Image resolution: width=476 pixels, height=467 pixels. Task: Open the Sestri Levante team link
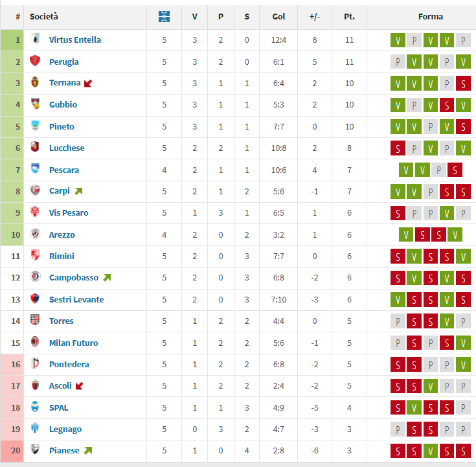[76, 299]
